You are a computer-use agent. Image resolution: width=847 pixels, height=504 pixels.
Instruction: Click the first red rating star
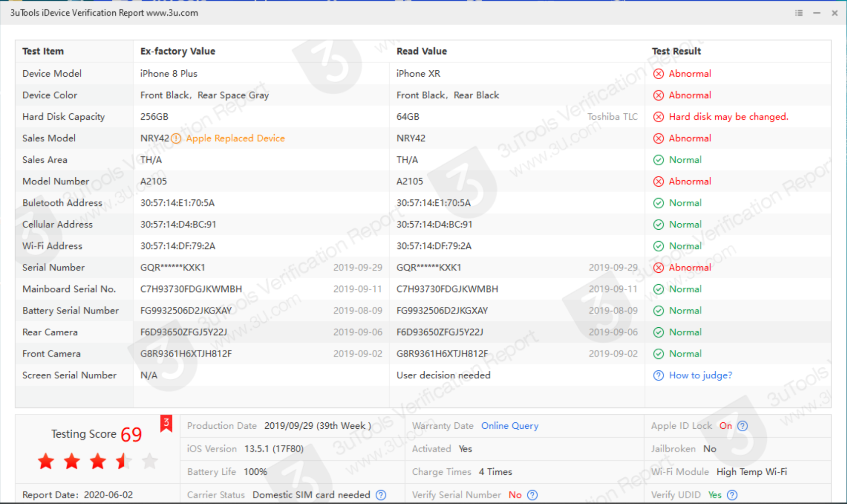tap(46, 461)
